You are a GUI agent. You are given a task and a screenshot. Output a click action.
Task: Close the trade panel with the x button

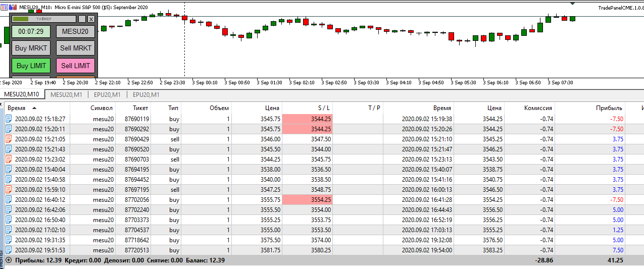(x=91, y=19)
